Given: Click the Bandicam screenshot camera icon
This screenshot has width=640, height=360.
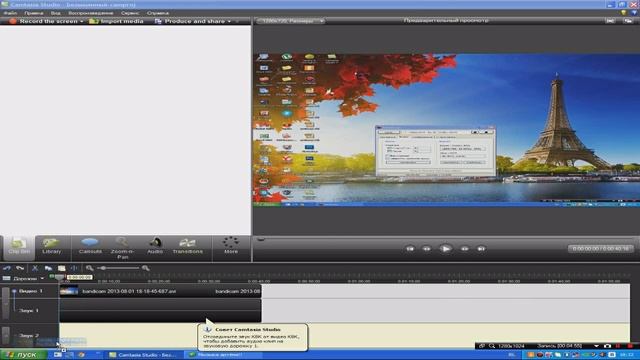Looking at the screenshot, I should pyautogui.click(x=607, y=346).
